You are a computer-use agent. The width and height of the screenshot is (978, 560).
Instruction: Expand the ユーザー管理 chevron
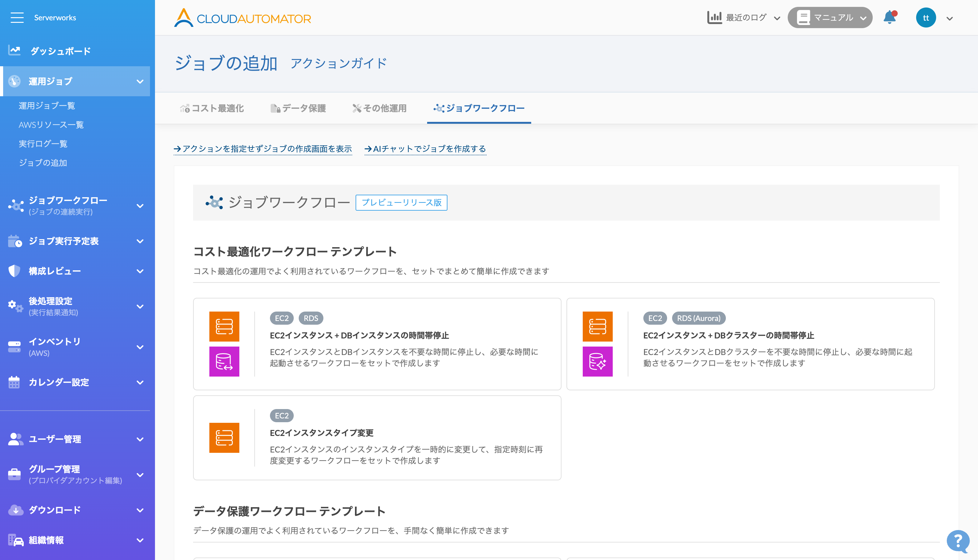click(x=140, y=439)
